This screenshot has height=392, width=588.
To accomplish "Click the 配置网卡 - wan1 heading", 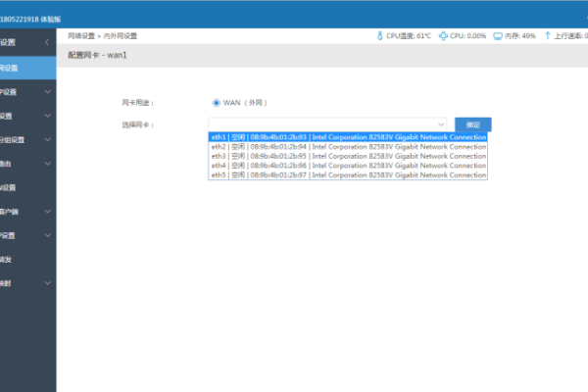I will (x=97, y=55).
